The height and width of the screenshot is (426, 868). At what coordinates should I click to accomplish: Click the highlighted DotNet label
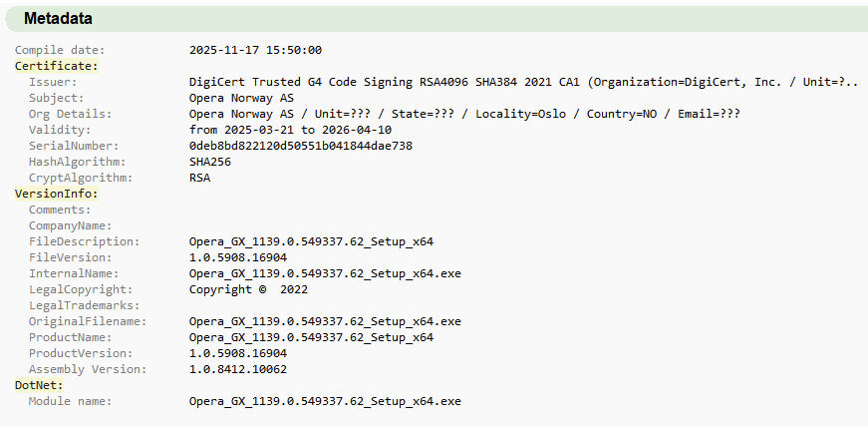[x=39, y=385]
